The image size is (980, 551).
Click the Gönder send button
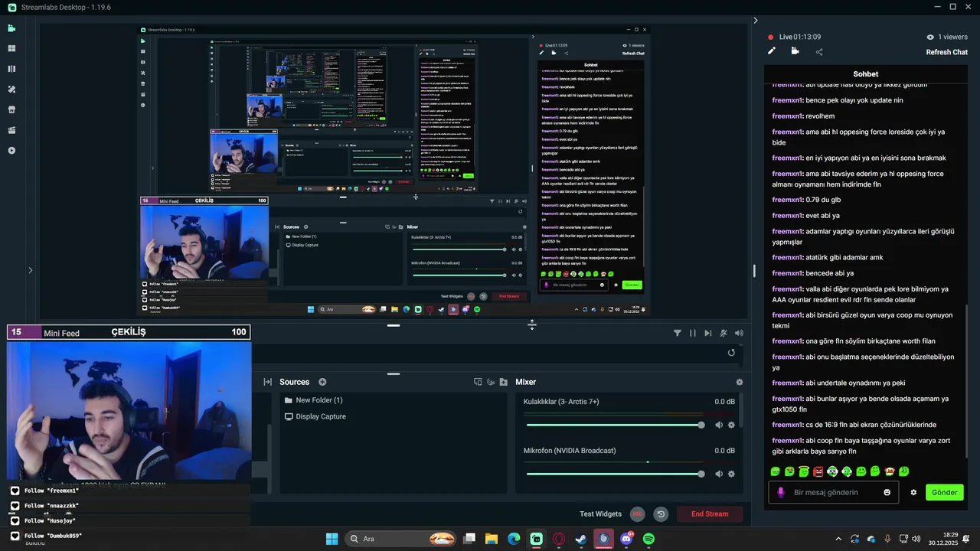pos(944,492)
